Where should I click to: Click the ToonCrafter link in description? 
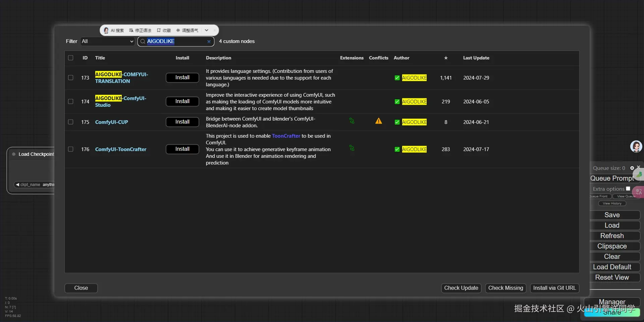click(286, 136)
